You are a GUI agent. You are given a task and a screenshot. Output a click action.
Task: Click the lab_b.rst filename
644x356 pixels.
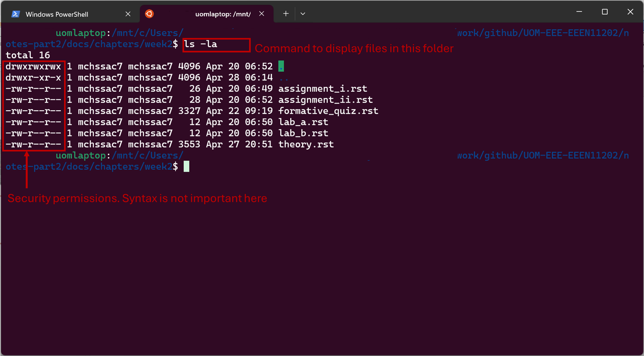pos(303,133)
